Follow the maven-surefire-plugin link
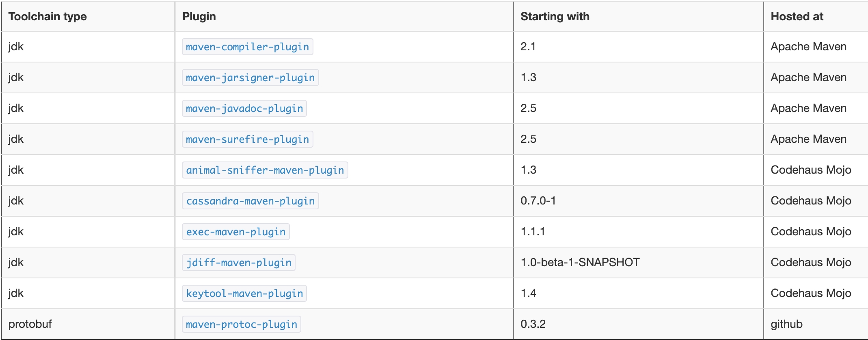 coord(247,140)
